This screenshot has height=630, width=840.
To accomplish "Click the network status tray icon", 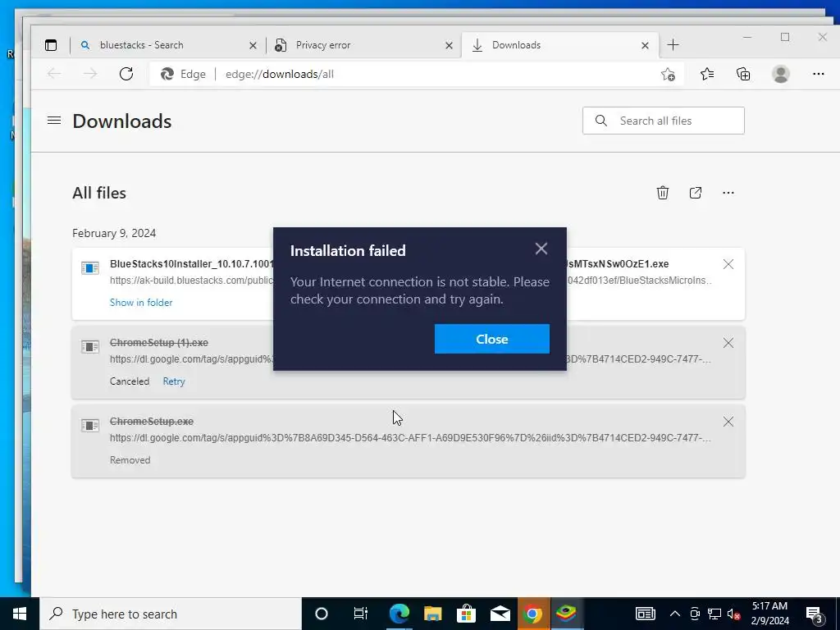I will pyautogui.click(x=714, y=614).
